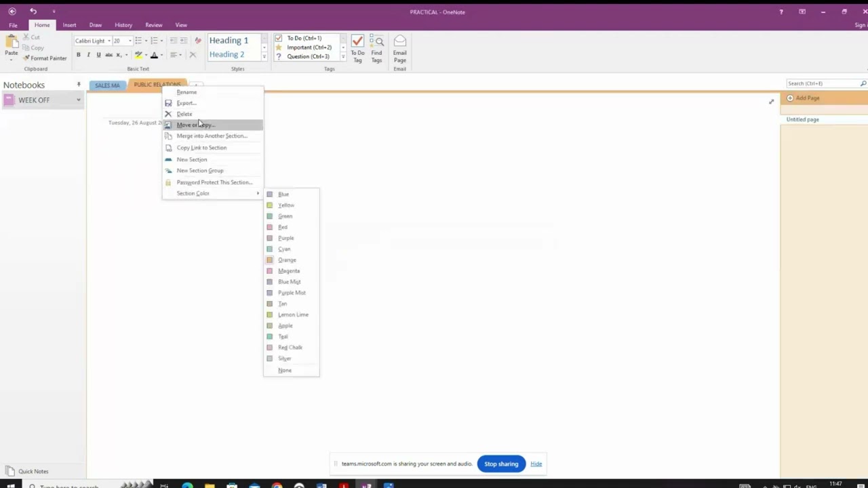This screenshot has width=868, height=488.
Task: Click the To Do Tag button
Action: (x=357, y=49)
